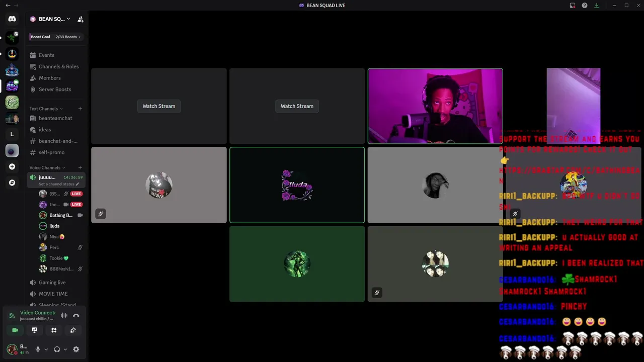
Task: Collapse the Text Channels category
Action: pos(46,109)
